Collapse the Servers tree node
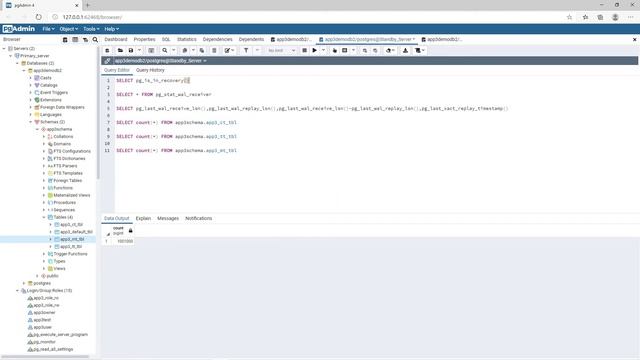 click(4, 49)
